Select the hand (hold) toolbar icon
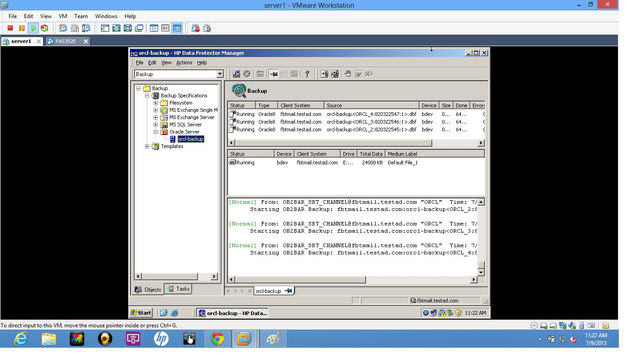This screenshot has width=637, height=364. [348, 73]
